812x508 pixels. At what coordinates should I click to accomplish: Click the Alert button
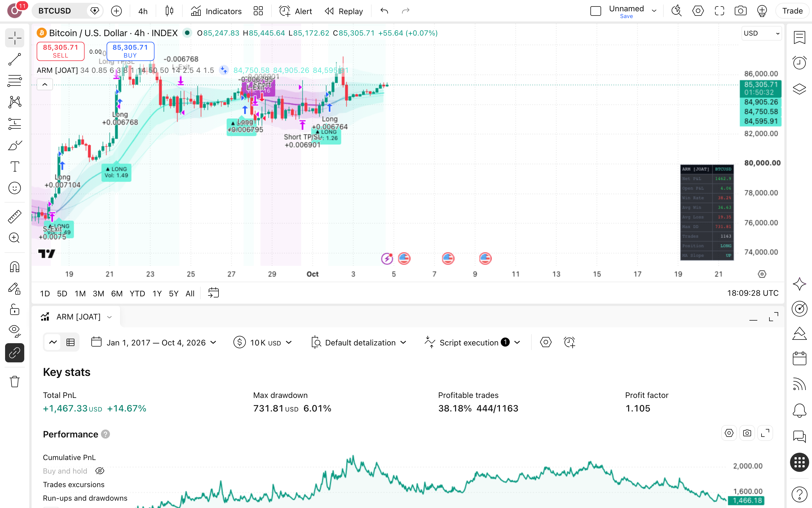click(x=295, y=11)
